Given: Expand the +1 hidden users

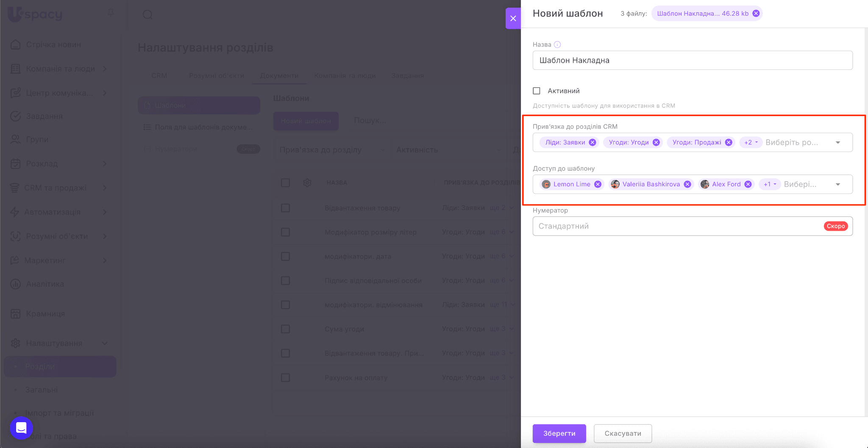Looking at the screenshot, I should [770, 184].
